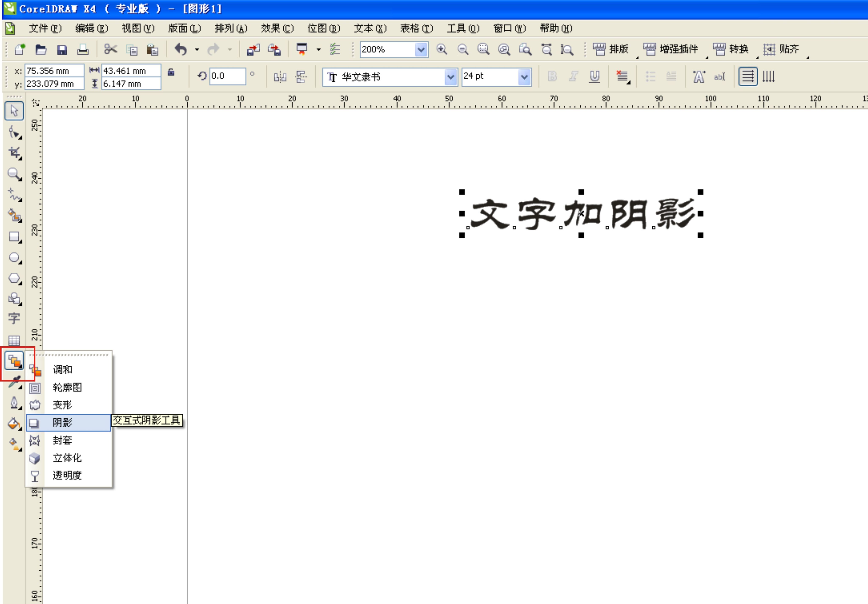868x604 pixels.
Task: Click the Import icon
Action: pyautogui.click(x=253, y=50)
